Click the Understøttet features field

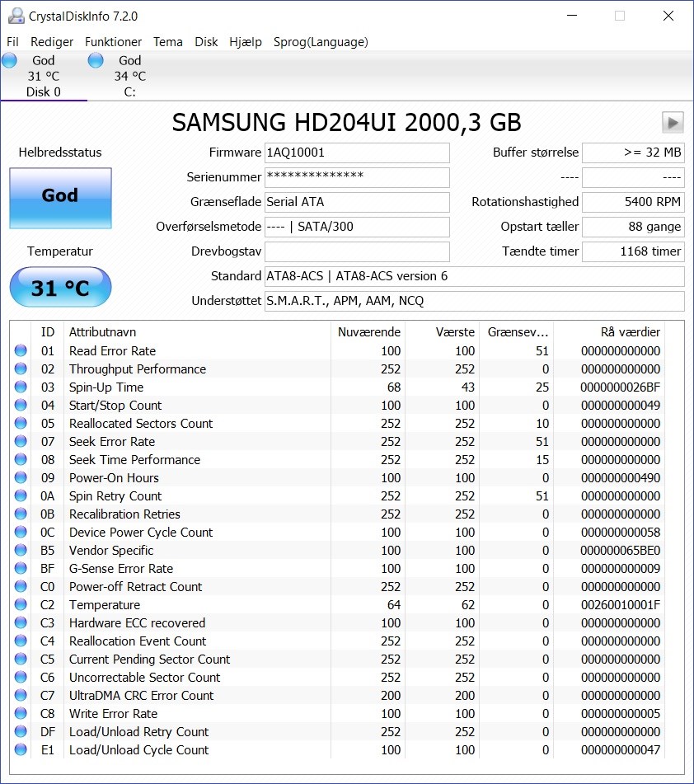[474, 301]
